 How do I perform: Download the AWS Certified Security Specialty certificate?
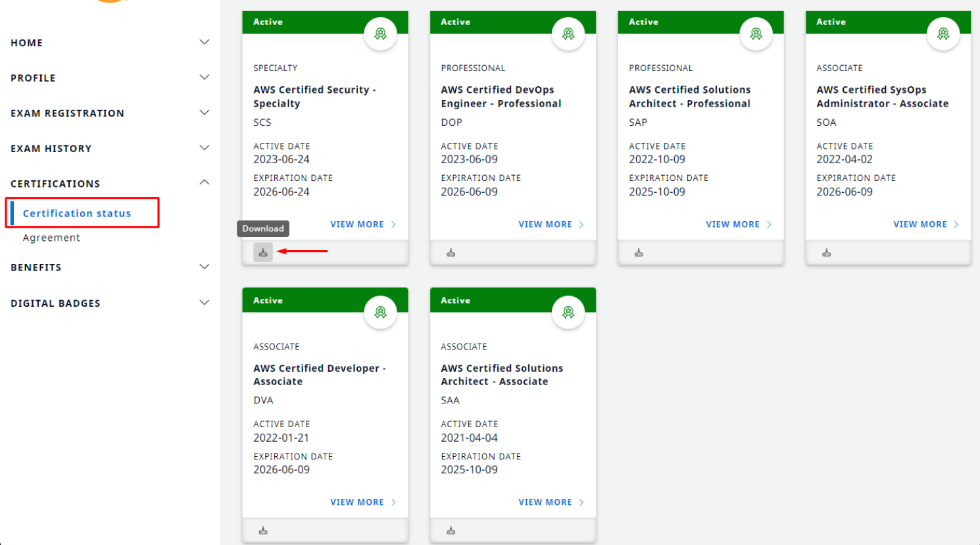(x=263, y=252)
